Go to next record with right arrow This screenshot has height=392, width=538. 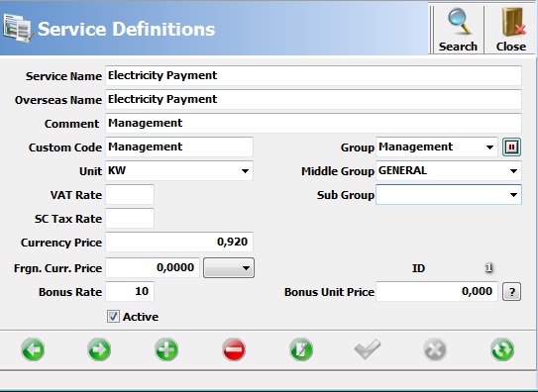99,349
